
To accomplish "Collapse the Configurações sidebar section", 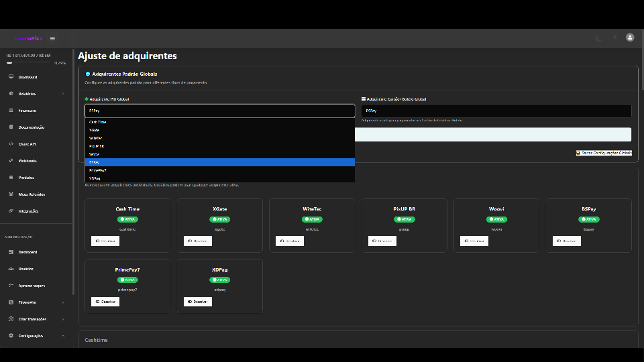I will pos(63,336).
